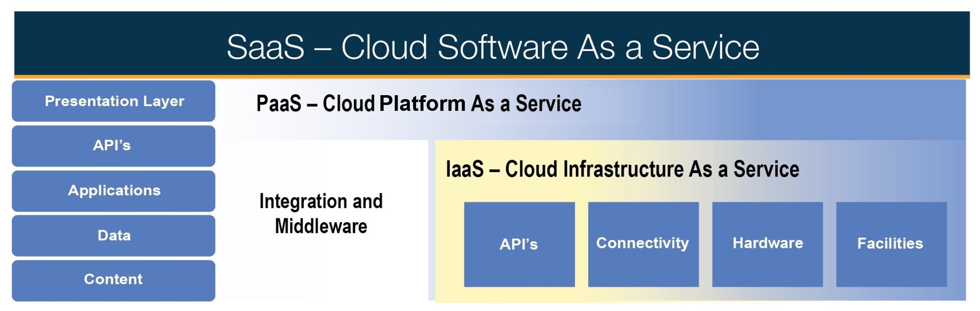This screenshot has width=980, height=311.
Task: Click the Integration and Middleware text
Action: [321, 213]
